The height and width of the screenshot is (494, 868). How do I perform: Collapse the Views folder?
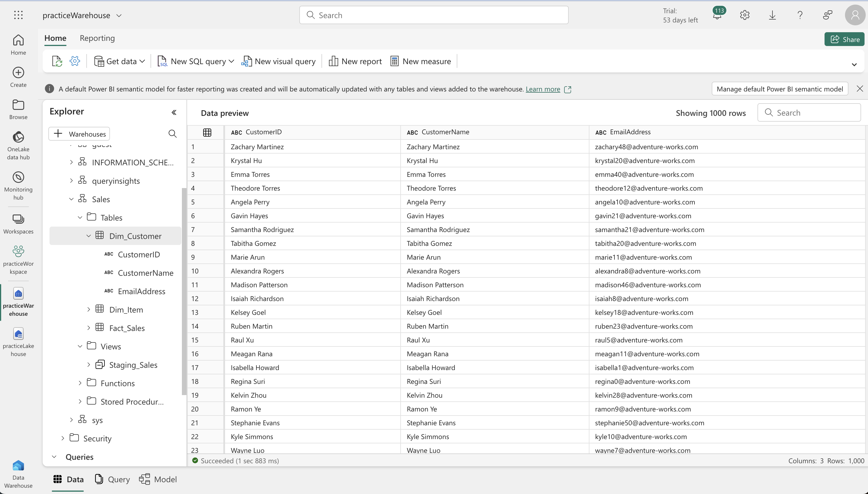click(x=80, y=346)
